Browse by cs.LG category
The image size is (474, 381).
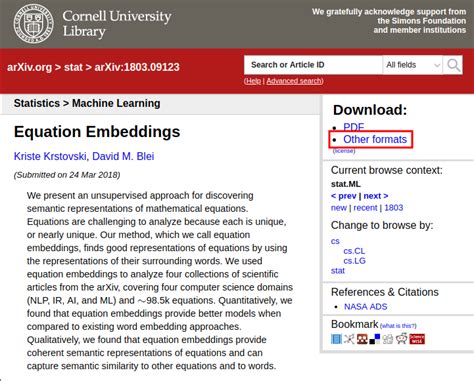(354, 261)
